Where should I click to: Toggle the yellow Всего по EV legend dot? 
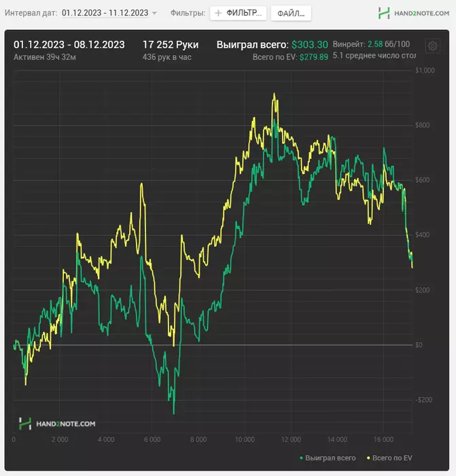368,458
